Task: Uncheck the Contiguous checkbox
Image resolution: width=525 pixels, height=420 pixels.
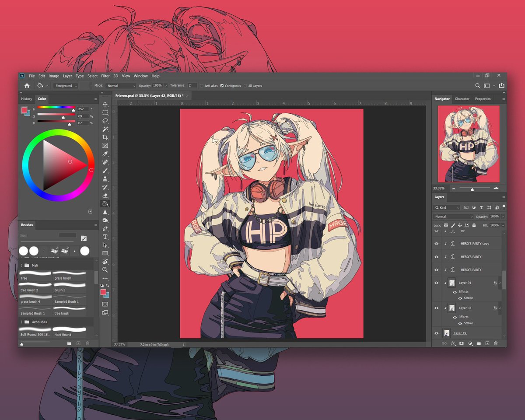Action: (222, 86)
